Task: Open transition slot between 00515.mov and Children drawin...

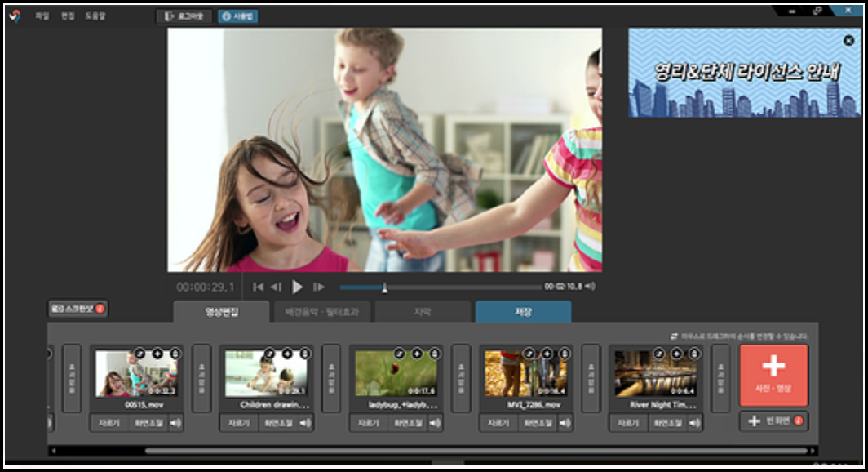Action: (201, 378)
